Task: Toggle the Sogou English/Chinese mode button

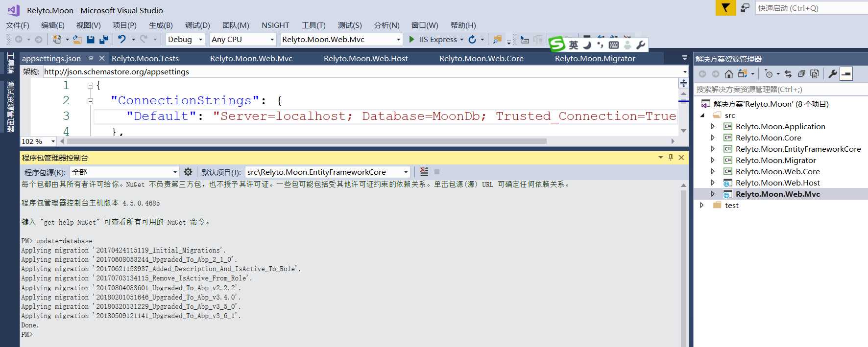Action: pos(573,45)
